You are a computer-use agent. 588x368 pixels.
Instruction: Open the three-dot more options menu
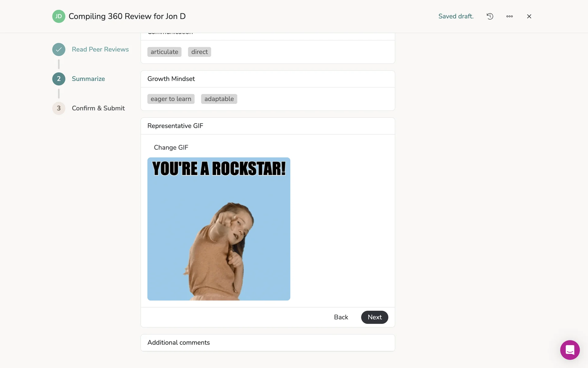(509, 16)
